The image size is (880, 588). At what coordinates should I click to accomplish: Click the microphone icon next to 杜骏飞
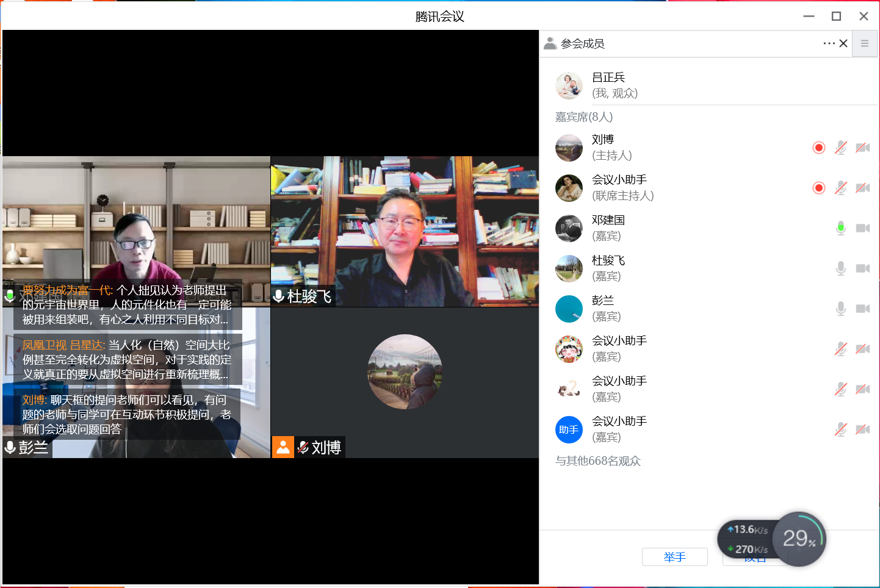click(x=841, y=268)
